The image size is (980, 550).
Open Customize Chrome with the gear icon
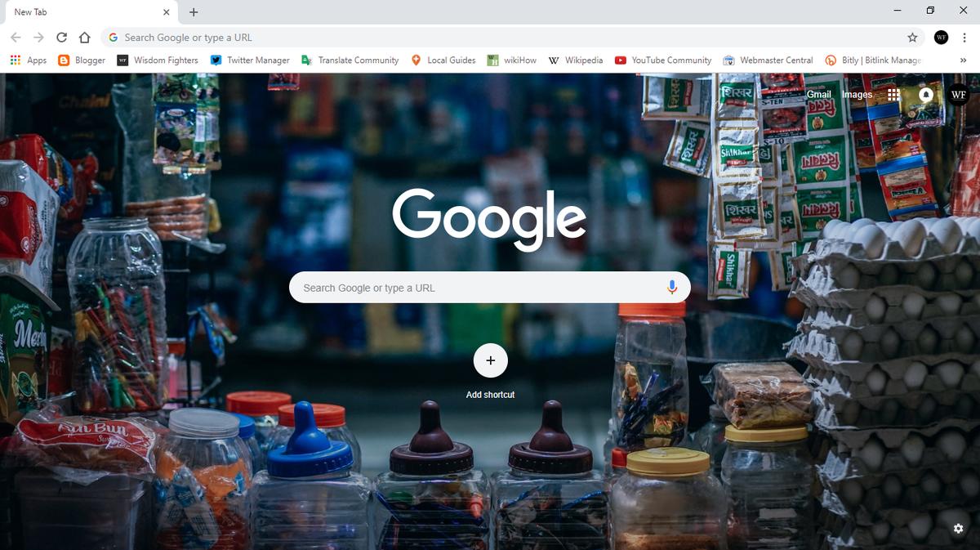(959, 529)
